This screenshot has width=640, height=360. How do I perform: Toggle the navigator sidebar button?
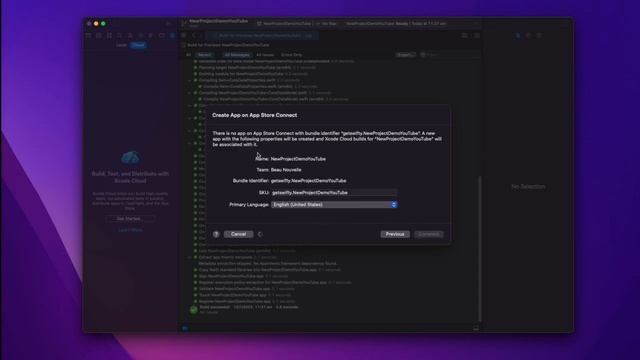(x=168, y=24)
